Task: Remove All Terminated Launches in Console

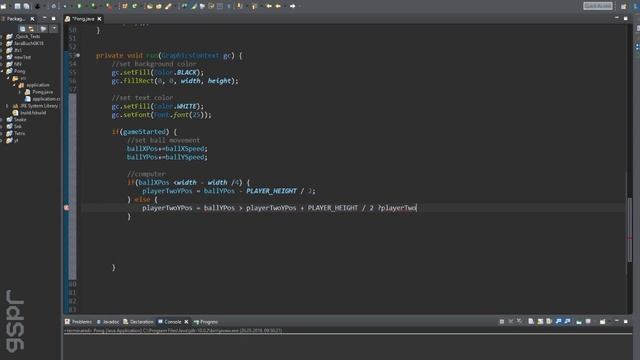Action: tap(519, 322)
